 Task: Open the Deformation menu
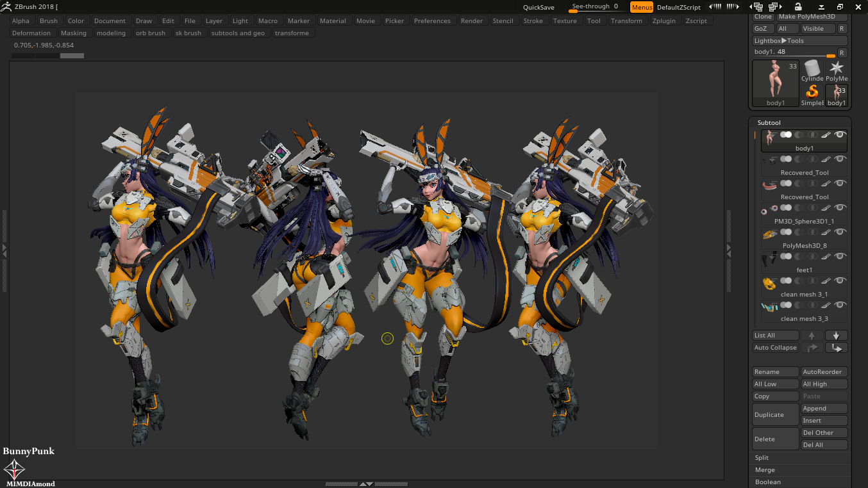pyautogui.click(x=31, y=33)
